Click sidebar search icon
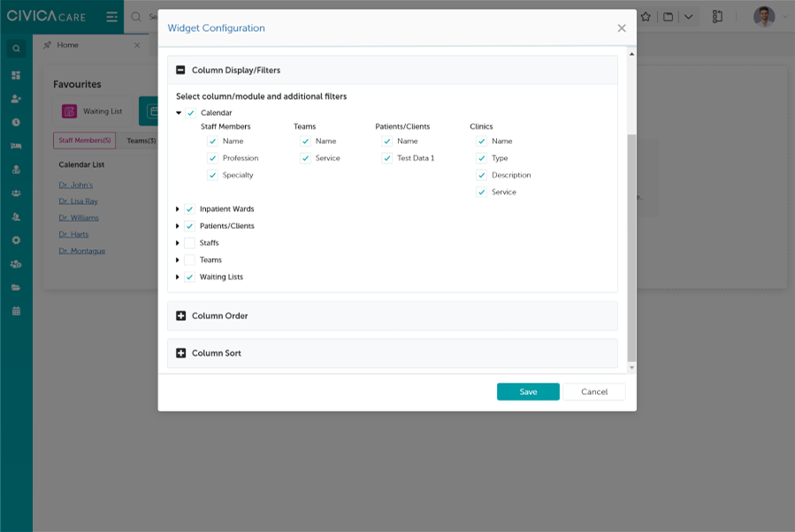 tap(16, 49)
